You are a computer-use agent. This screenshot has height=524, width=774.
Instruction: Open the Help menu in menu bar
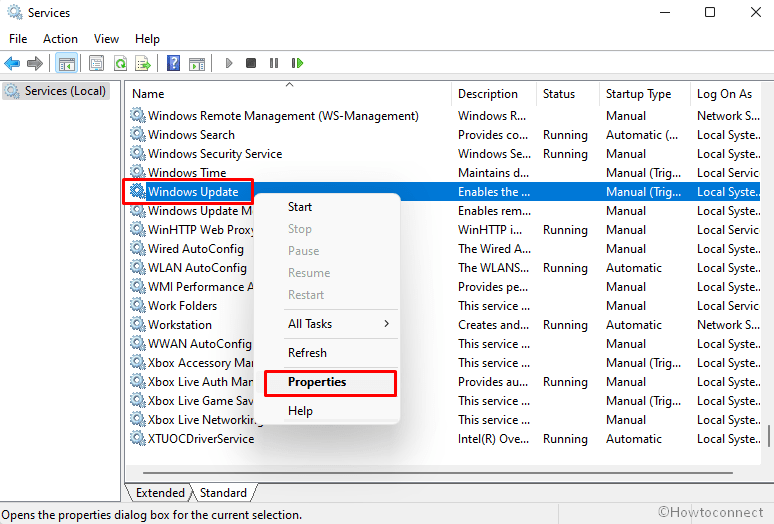pyautogui.click(x=148, y=39)
